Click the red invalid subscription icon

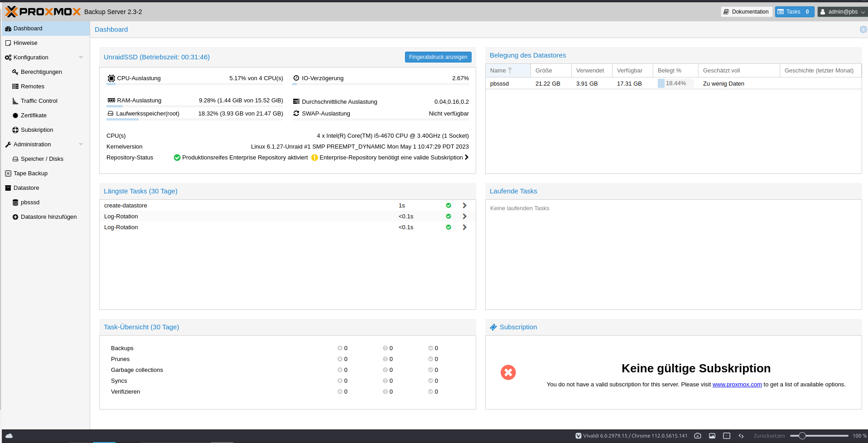click(x=508, y=372)
